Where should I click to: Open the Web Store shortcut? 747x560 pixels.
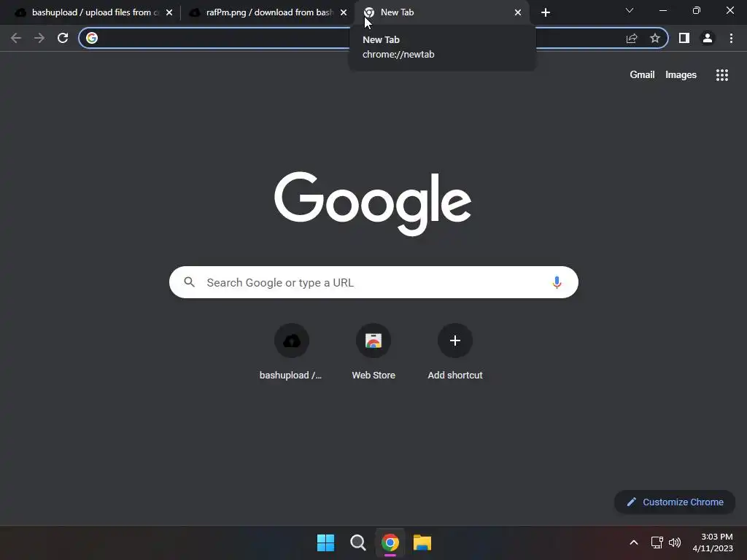click(x=373, y=352)
